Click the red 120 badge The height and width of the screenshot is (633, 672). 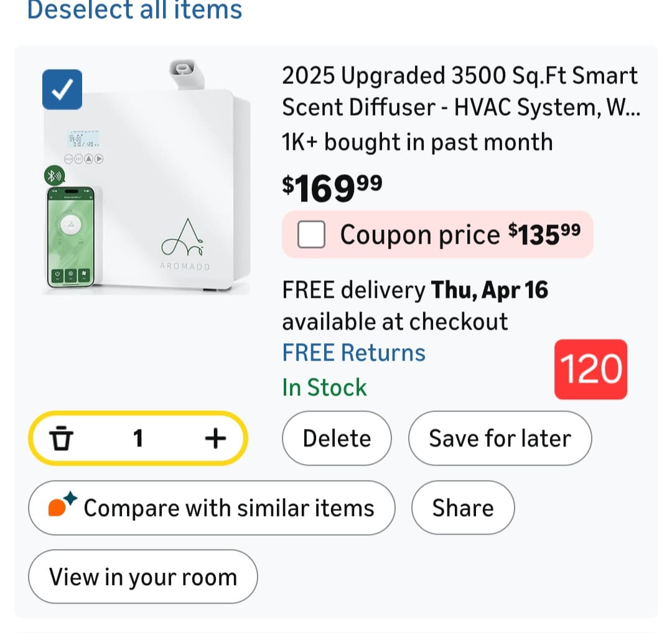590,369
